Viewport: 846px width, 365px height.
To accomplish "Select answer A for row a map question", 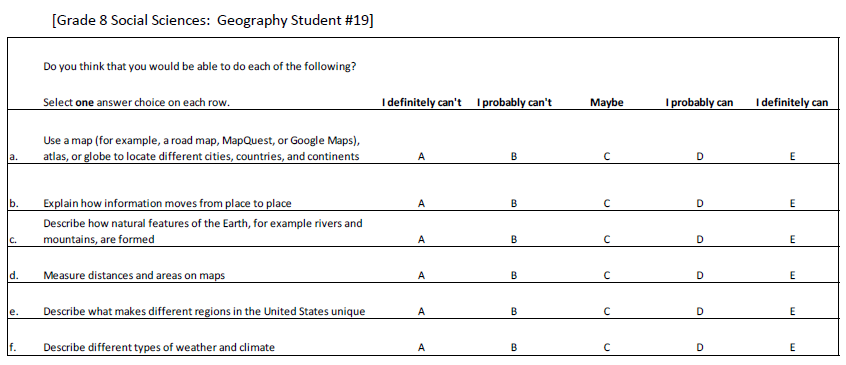I will point(421,157).
